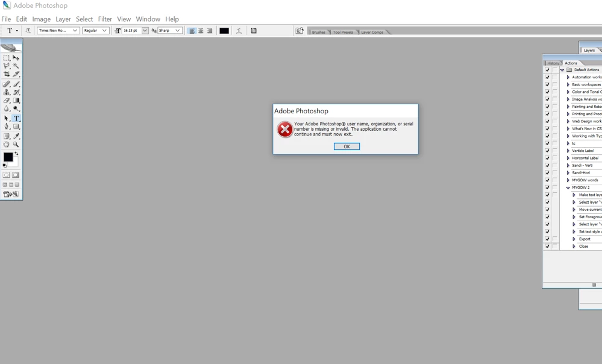Select the Gradient tool
602x364 pixels.
pos(16,100)
